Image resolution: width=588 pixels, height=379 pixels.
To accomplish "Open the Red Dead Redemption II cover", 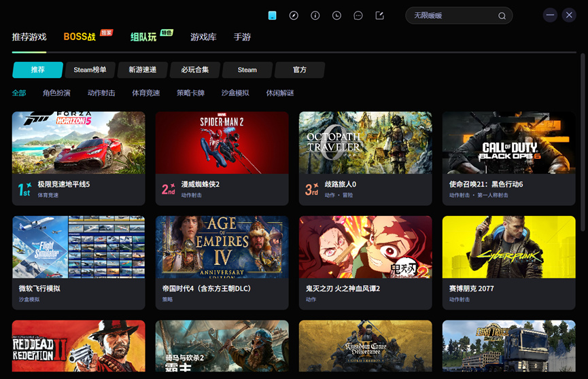I will [x=78, y=346].
